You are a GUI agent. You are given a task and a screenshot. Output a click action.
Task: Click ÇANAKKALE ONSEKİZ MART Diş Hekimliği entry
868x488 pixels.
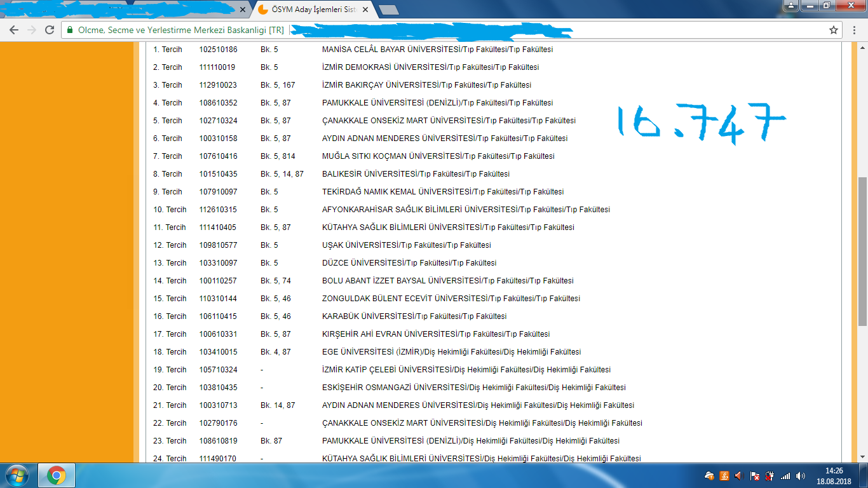[x=482, y=423]
